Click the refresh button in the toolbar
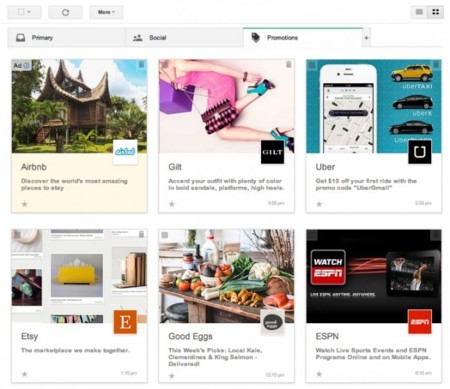The height and width of the screenshot is (389, 450). (x=65, y=12)
